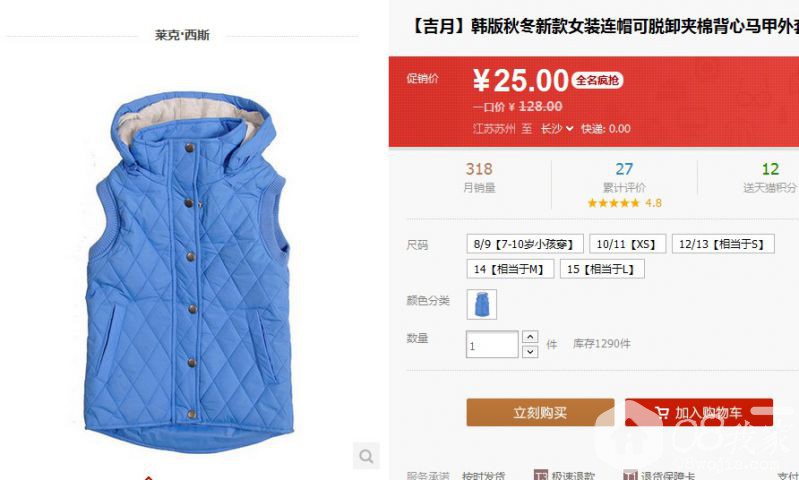Click the 极速退款 service badge icon
The width and height of the screenshot is (799, 480).
coord(540,475)
